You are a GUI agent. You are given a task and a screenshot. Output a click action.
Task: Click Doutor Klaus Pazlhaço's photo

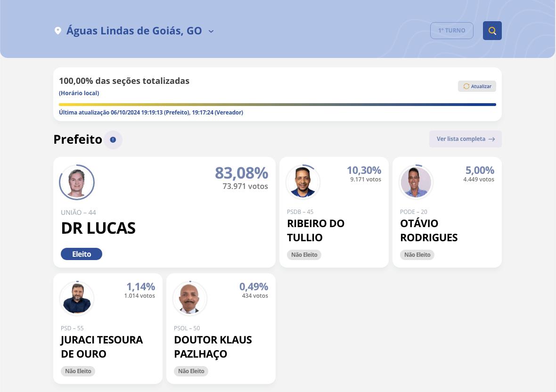coord(190,298)
